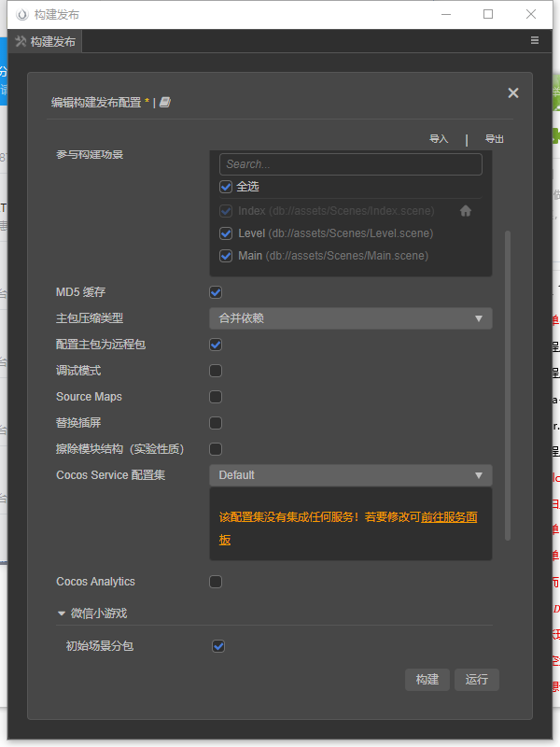Uncheck 配置主包为远程包 option
The width and height of the screenshot is (560, 747).
pyautogui.click(x=216, y=345)
